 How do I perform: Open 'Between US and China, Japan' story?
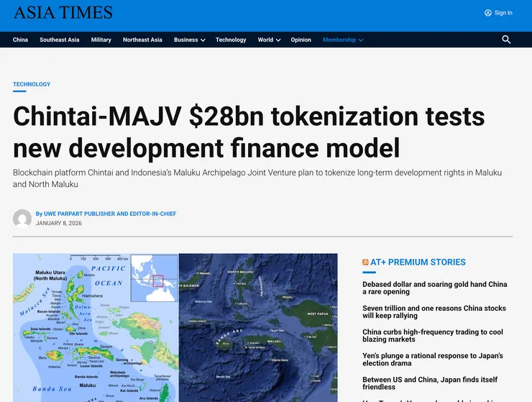click(x=430, y=383)
